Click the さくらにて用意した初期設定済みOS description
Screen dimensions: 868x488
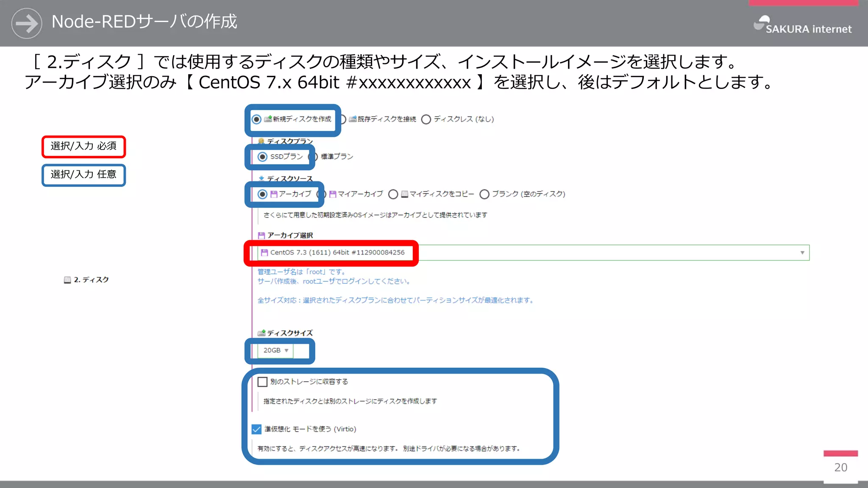click(x=376, y=215)
